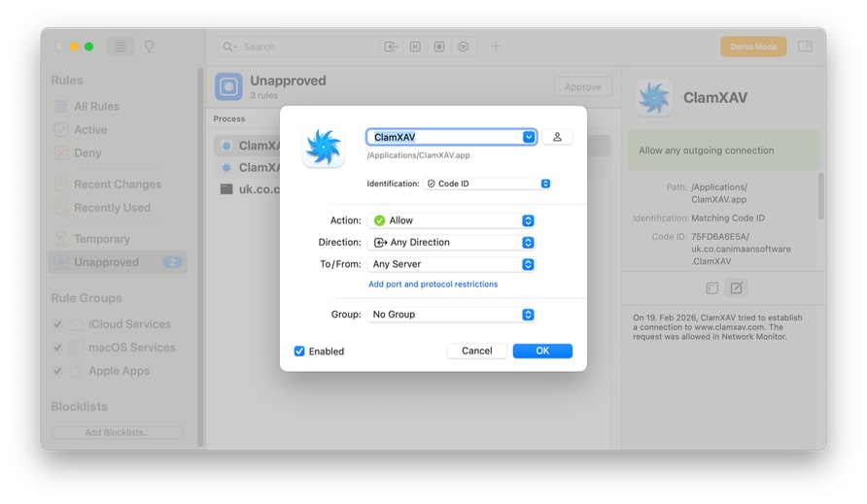
Task: Click the All Rules list icon
Action: (x=61, y=106)
